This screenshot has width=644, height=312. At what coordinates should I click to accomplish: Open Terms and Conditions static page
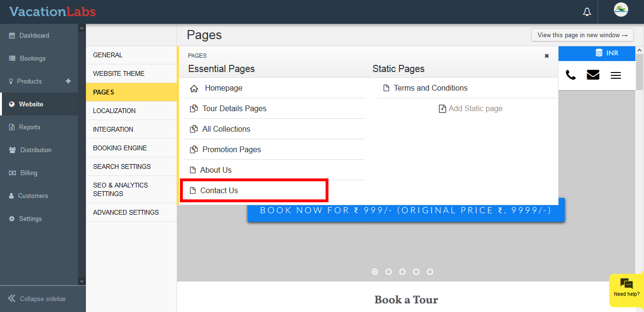pos(430,88)
